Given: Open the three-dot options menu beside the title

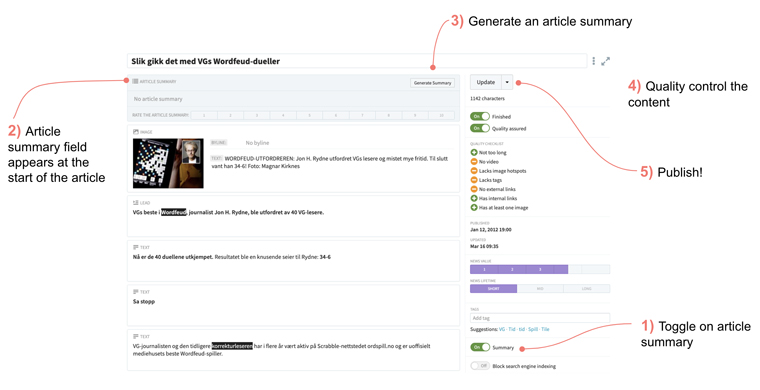Looking at the screenshot, I should (x=594, y=61).
